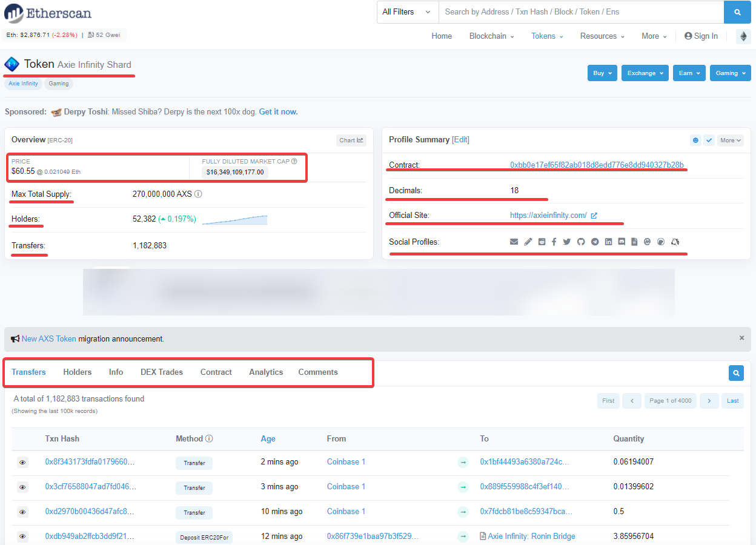The image size is (756, 545).
Task: Expand the All Filters dropdown
Action: point(407,12)
